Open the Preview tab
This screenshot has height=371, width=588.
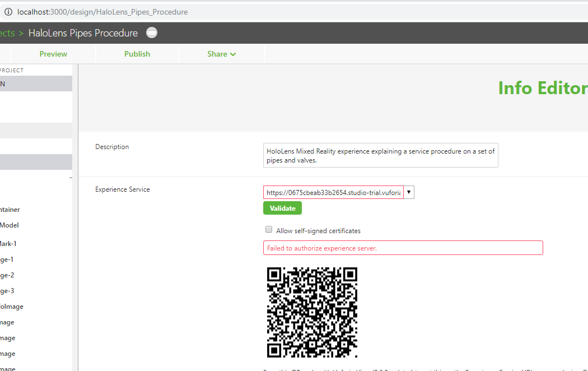point(53,54)
